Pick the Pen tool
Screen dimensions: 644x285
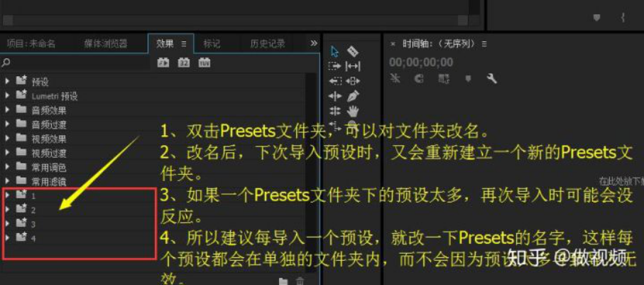point(353,96)
